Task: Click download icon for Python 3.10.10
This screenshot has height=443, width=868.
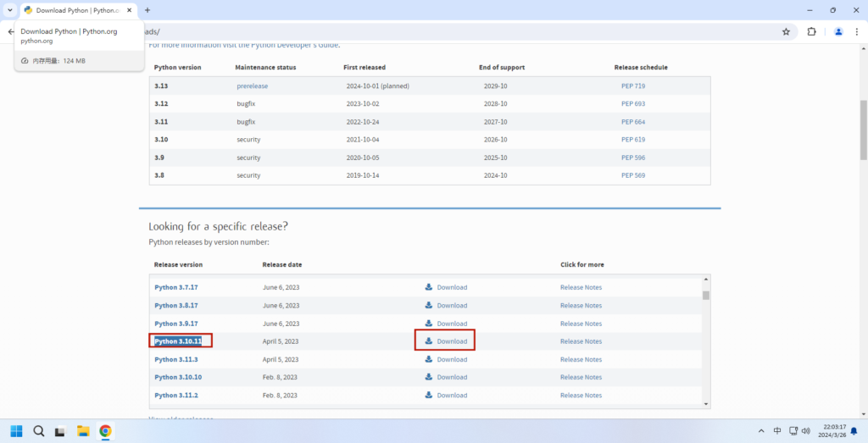Action: (x=428, y=377)
